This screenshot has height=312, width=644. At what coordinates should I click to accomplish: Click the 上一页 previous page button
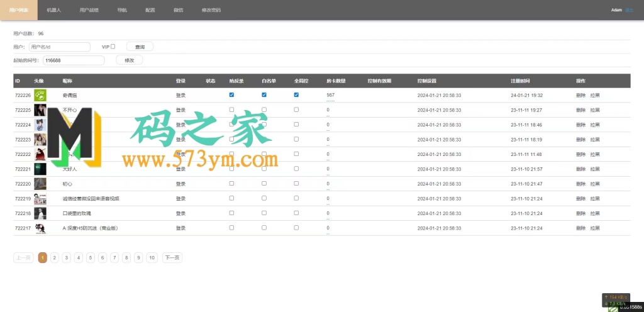click(23, 258)
